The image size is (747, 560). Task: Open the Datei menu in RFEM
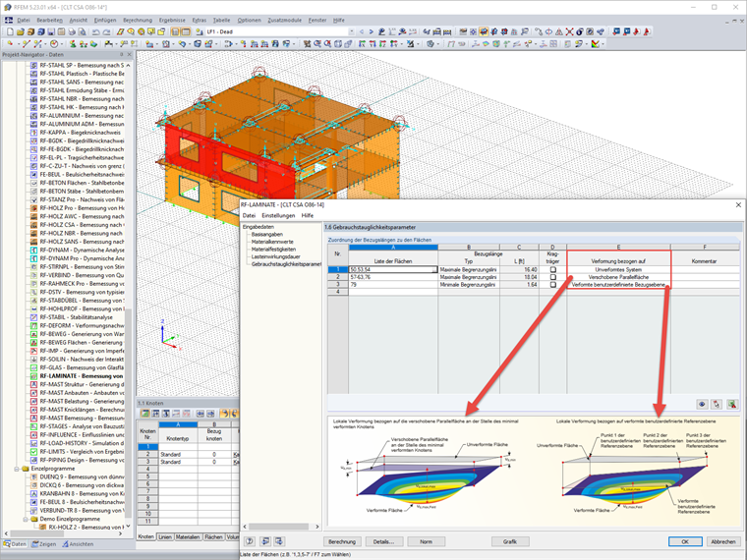[24, 20]
